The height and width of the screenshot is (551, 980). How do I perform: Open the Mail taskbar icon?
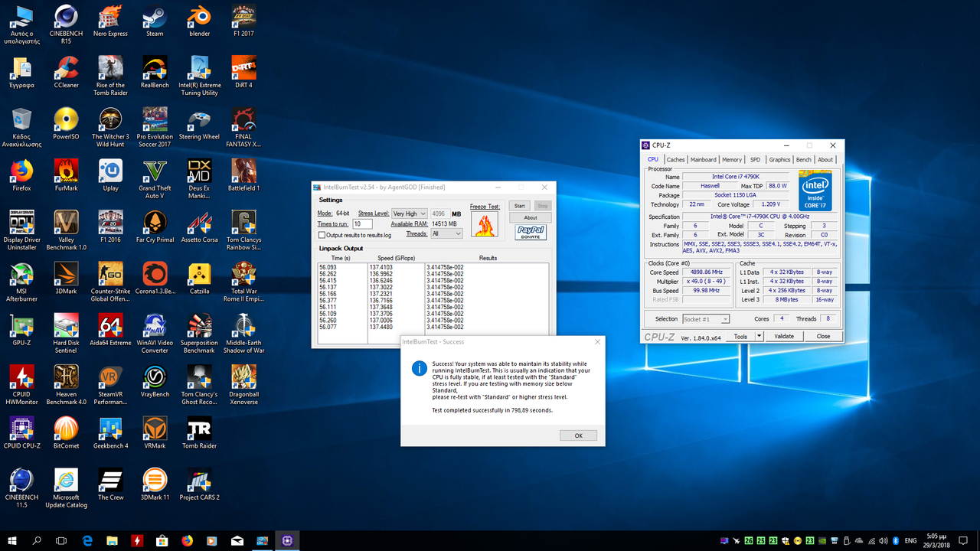click(x=237, y=540)
